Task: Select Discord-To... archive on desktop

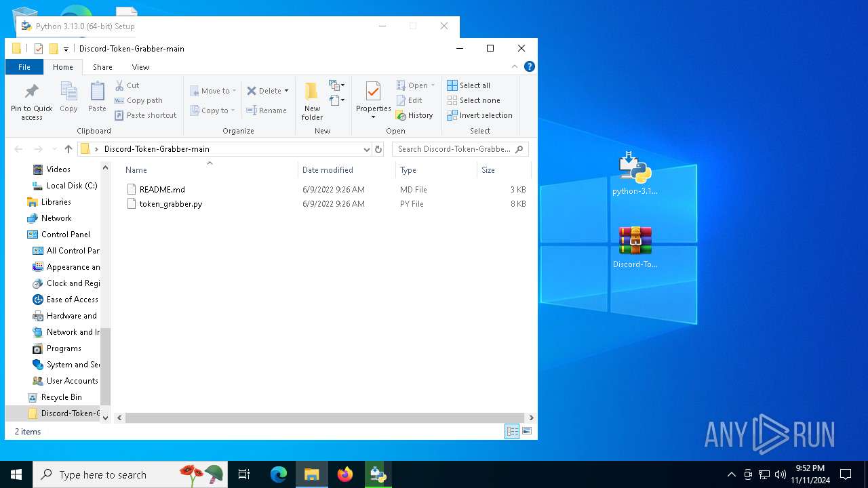Action: pos(635,248)
